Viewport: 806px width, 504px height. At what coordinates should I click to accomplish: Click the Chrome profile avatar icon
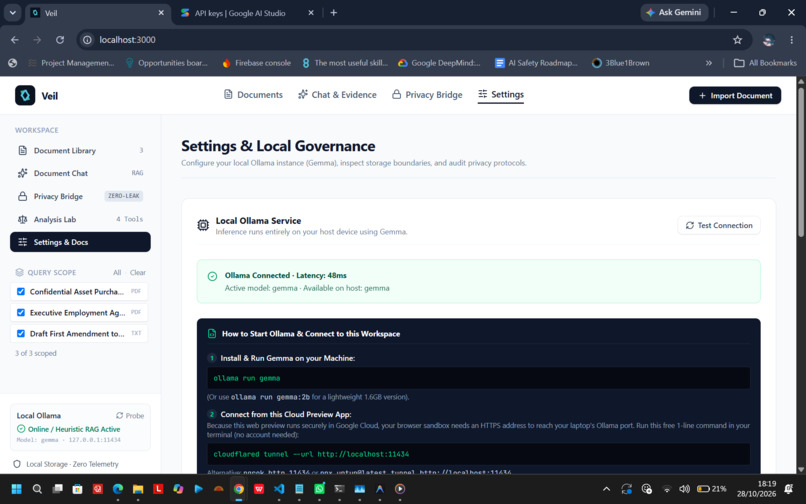(x=768, y=40)
